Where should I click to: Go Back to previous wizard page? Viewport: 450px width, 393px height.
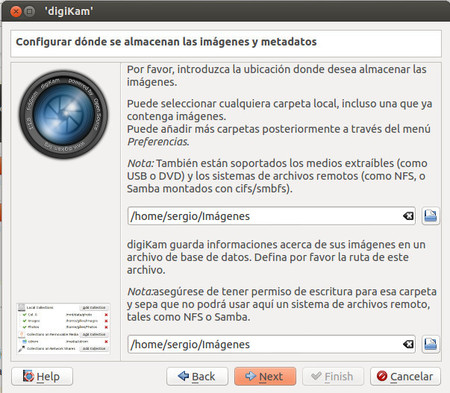pos(197,376)
